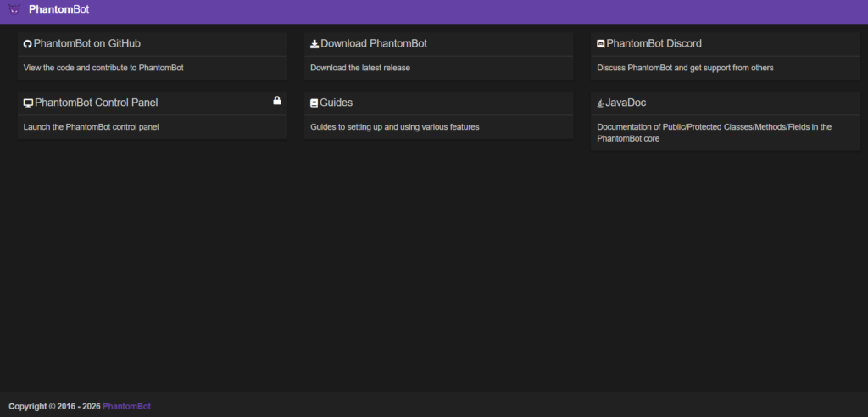Click the padlock icon on Control Panel card
This screenshot has width=868, height=417.
click(x=277, y=100)
